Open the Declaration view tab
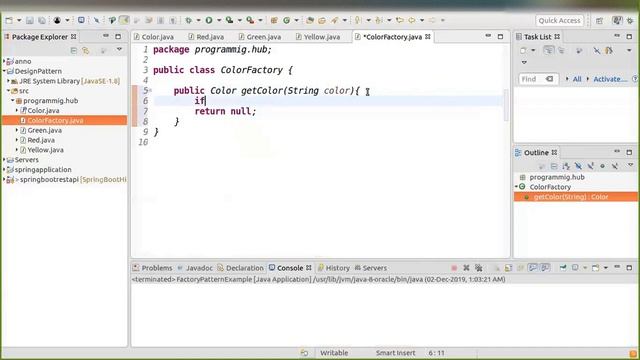The image size is (640, 360). [240, 268]
